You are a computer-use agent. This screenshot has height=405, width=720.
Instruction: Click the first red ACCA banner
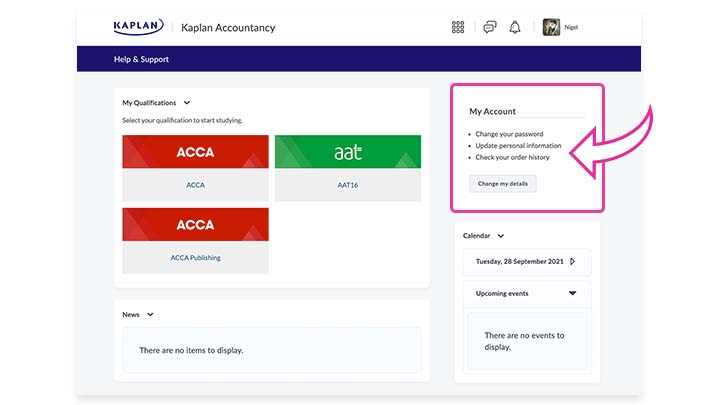pos(195,152)
